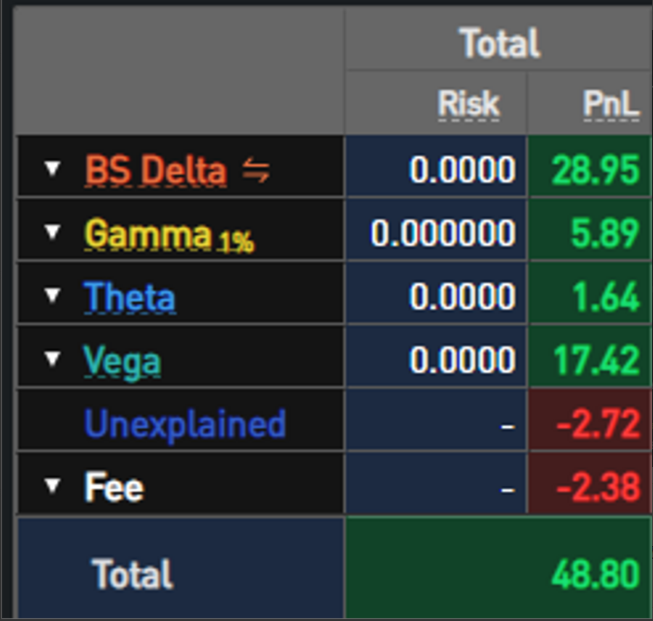Collapse the BS Delta row arrow
This screenshot has width=653, height=621.
tap(53, 171)
